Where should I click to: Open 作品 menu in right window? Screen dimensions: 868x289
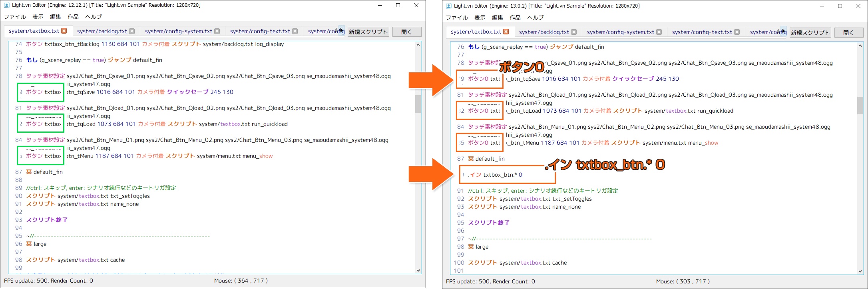coord(515,18)
